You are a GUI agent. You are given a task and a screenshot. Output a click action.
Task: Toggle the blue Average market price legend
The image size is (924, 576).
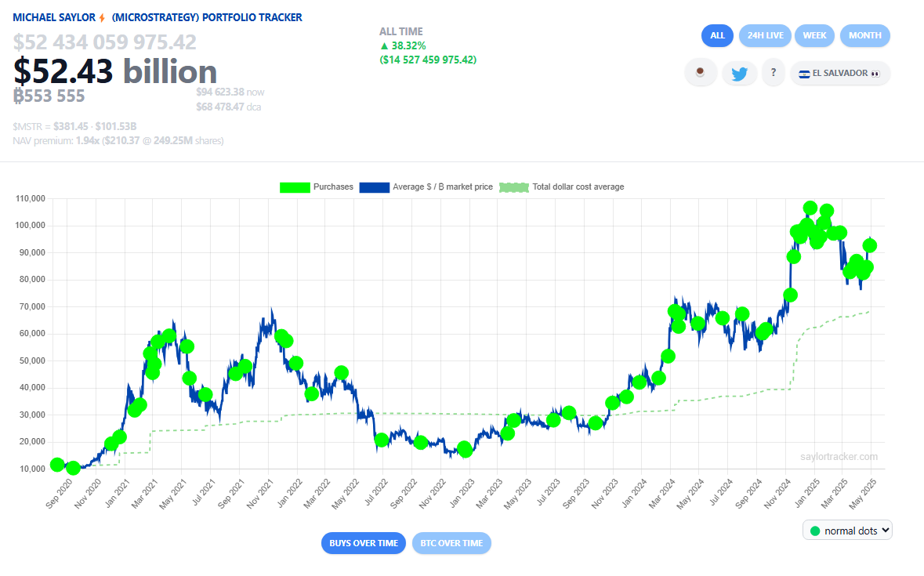tap(374, 187)
